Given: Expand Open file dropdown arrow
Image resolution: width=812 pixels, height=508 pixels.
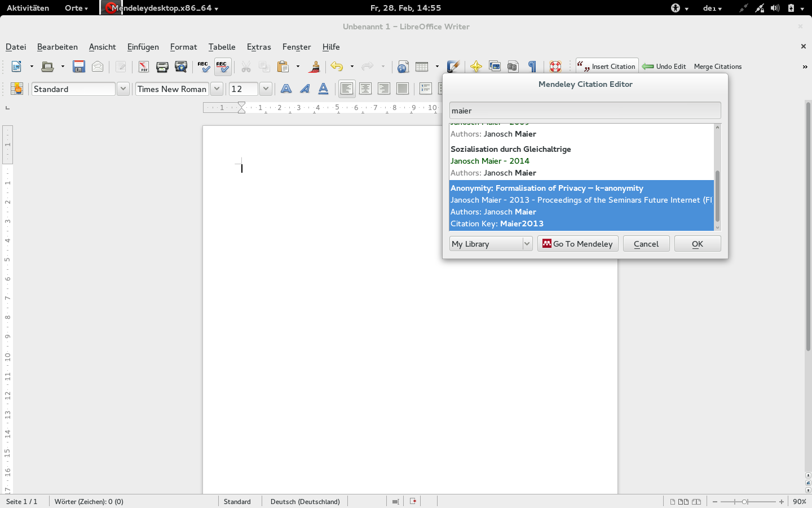Looking at the screenshot, I should coord(63,67).
